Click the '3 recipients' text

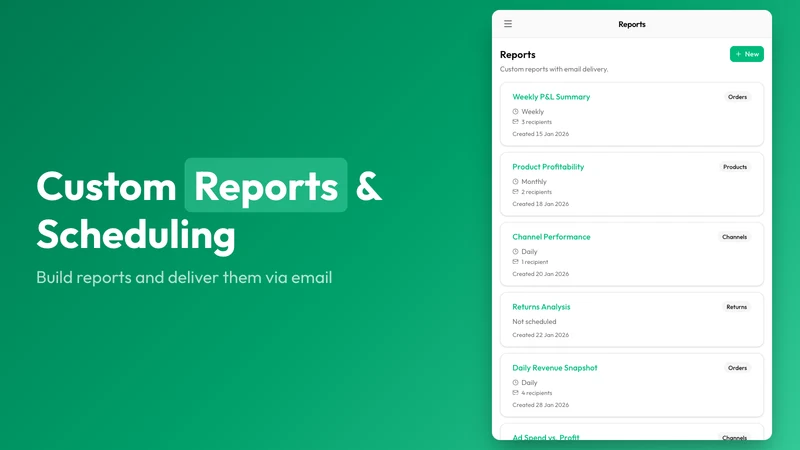536,122
